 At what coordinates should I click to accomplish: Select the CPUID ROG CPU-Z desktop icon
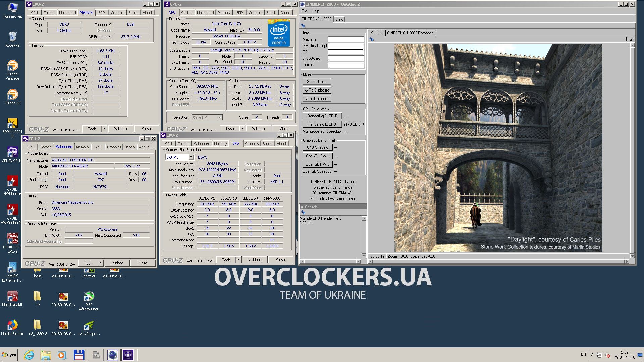tap(12, 243)
